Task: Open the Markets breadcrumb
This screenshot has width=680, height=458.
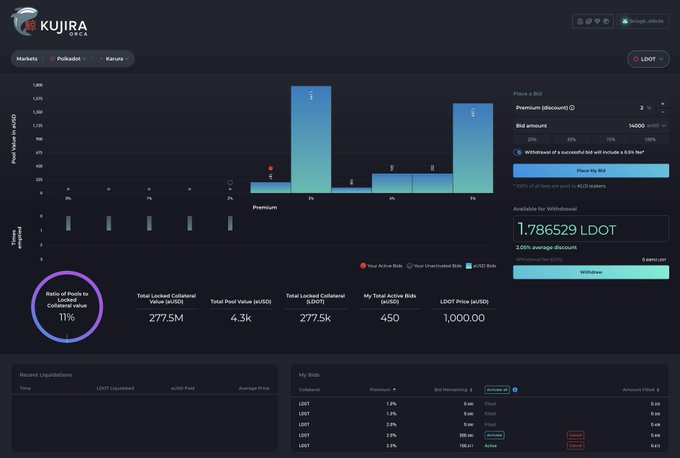Action: click(x=27, y=59)
